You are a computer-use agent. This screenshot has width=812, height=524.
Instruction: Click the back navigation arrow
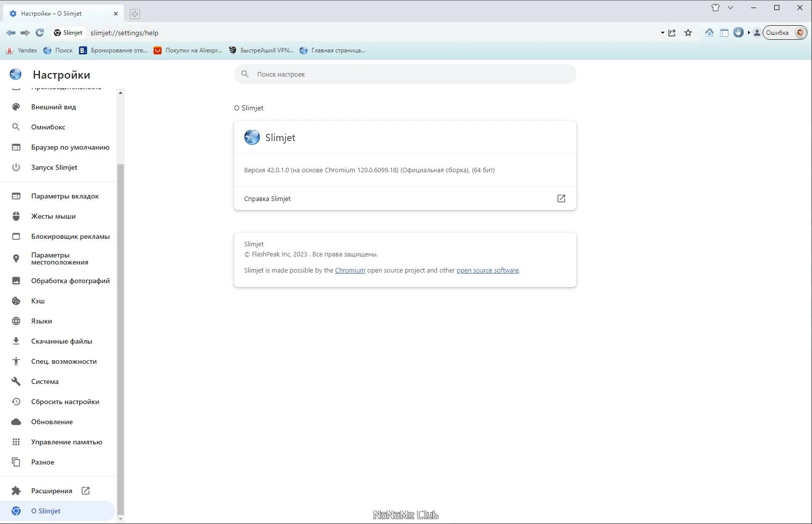(11, 33)
